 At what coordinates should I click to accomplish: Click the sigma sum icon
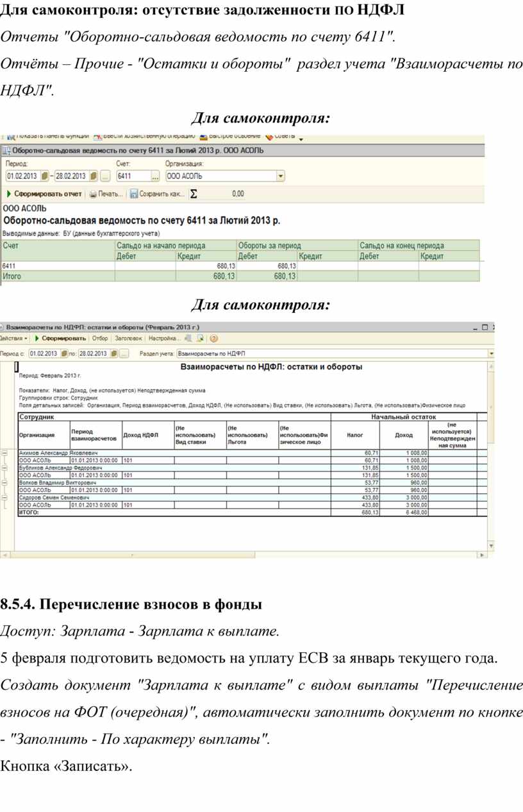194,194
